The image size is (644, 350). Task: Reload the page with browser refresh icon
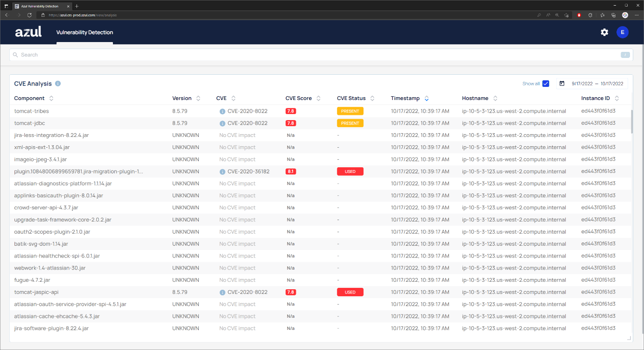pos(29,15)
